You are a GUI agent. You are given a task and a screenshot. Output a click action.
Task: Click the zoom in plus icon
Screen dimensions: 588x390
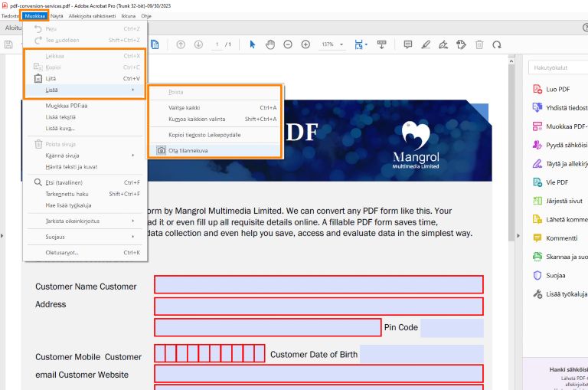tap(305, 44)
